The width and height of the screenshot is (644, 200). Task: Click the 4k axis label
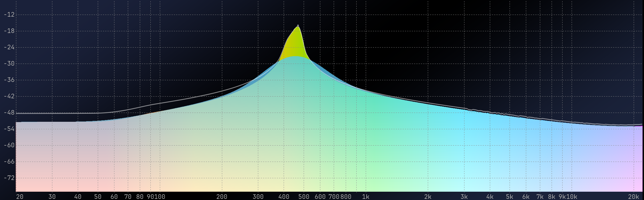pyautogui.click(x=490, y=197)
